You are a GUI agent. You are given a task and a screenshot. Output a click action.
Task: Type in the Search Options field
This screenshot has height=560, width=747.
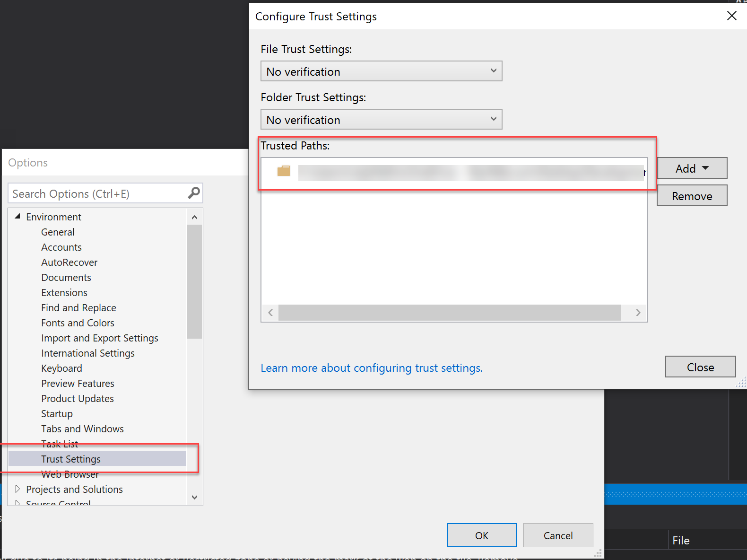(97, 194)
